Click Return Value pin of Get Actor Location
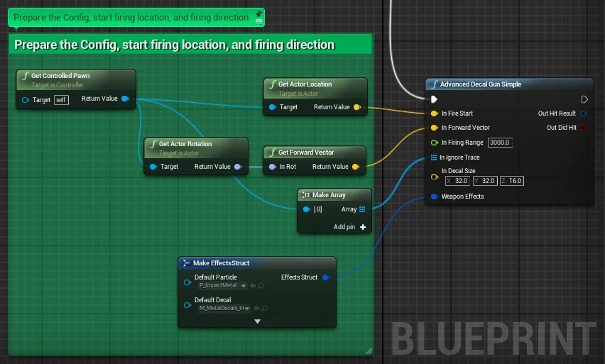The width and height of the screenshot is (605, 364). click(357, 107)
